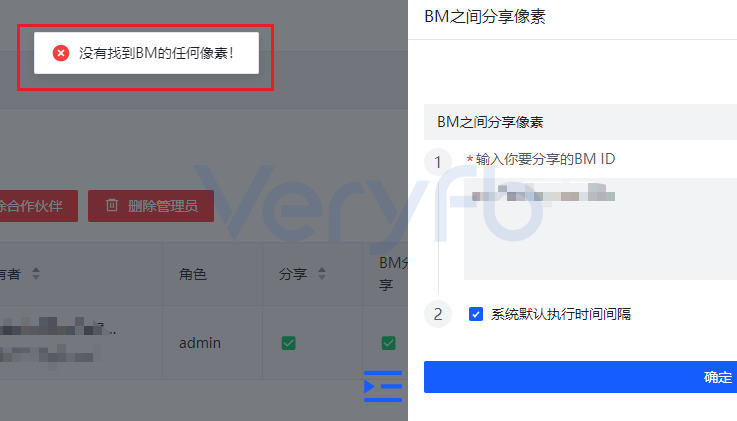Click the 删除管理员 button
The width and height of the screenshot is (737, 421).
(x=151, y=206)
